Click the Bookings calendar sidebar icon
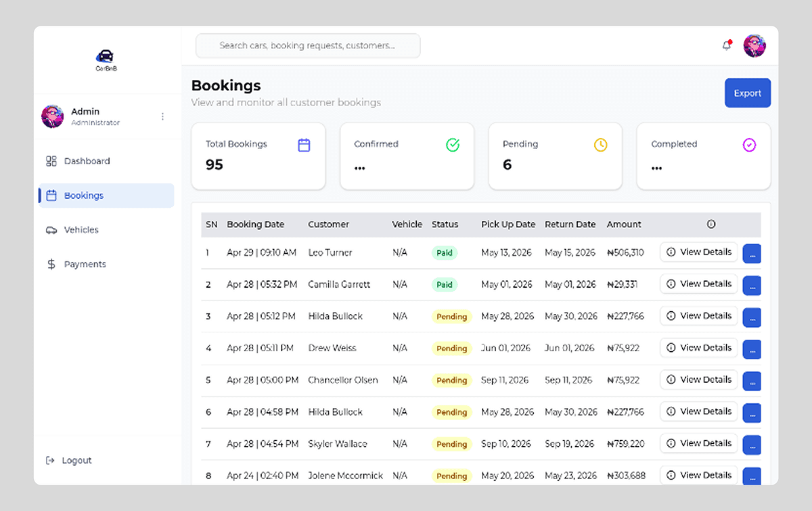Viewport: 812px width, 511px height. point(51,196)
